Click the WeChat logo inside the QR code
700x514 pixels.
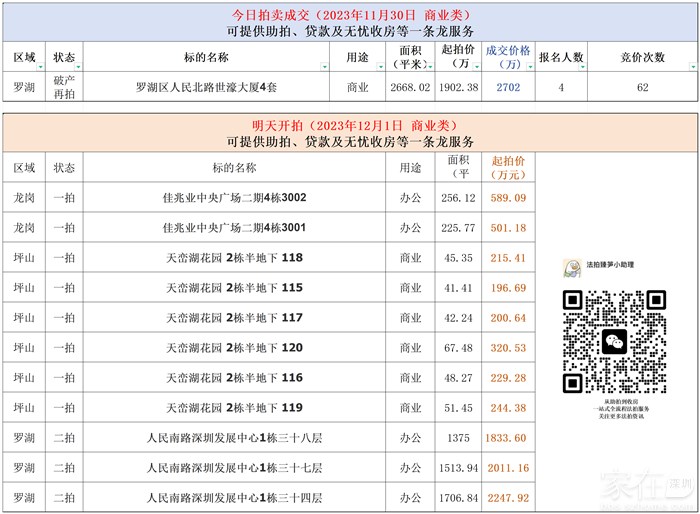point(615,341)
